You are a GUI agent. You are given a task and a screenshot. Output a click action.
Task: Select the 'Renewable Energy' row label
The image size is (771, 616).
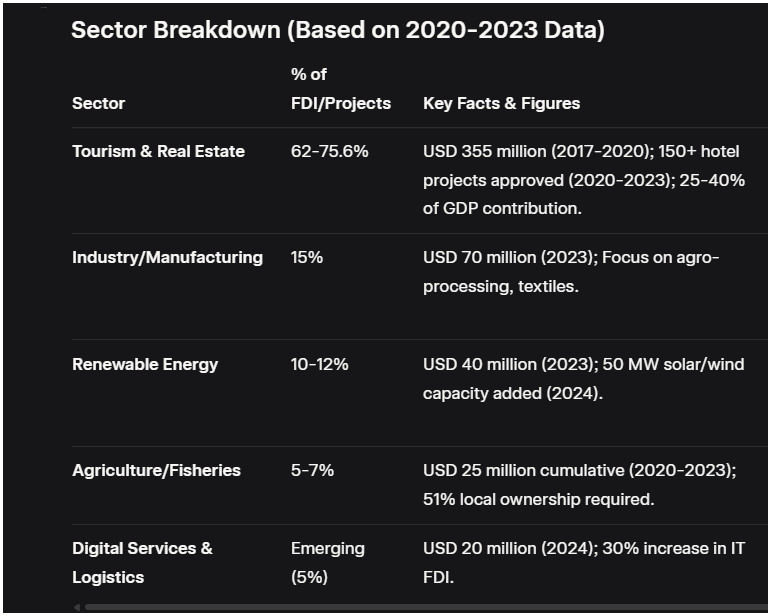144,364
